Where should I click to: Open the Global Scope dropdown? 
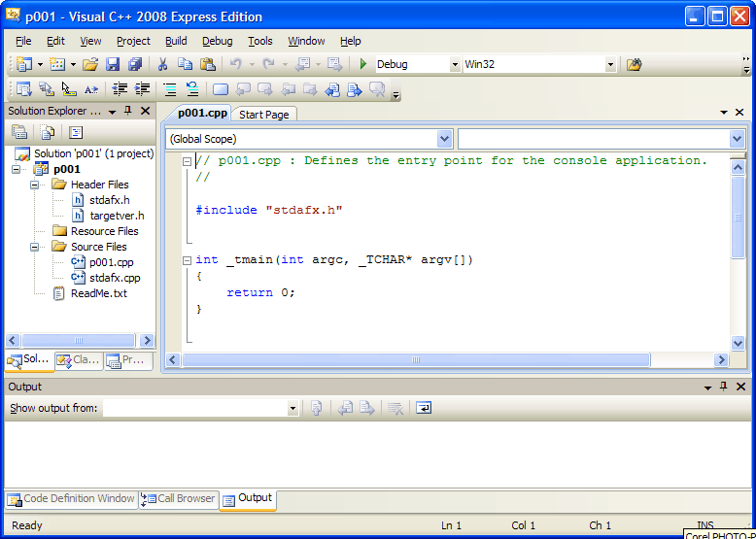444,139
